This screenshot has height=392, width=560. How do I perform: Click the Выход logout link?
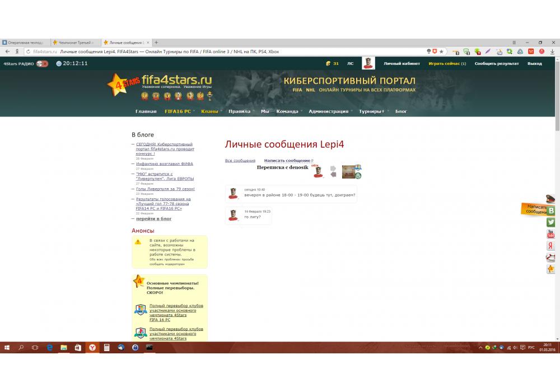[534, 64]
